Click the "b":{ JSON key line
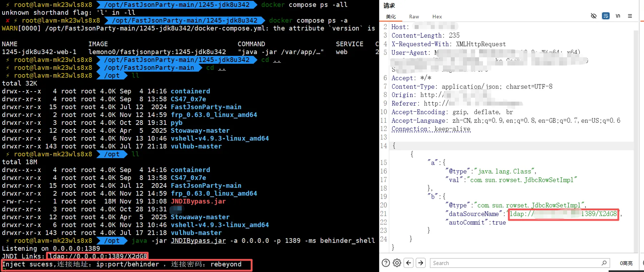The image size is (644, 272). click(436, 196)
